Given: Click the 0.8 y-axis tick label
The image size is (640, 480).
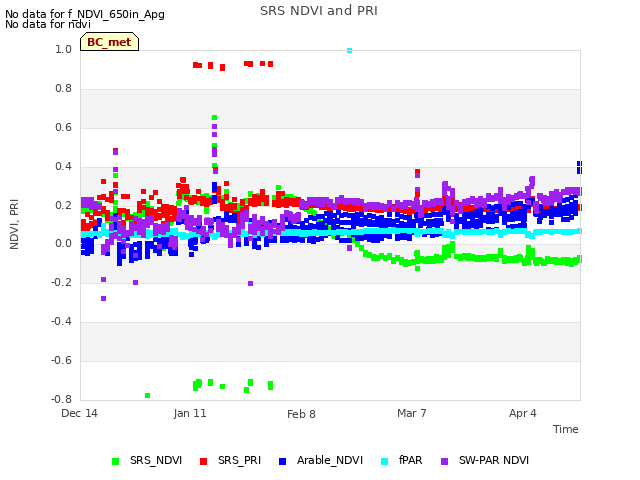Looking at the screenshot, I should (63, 89).
